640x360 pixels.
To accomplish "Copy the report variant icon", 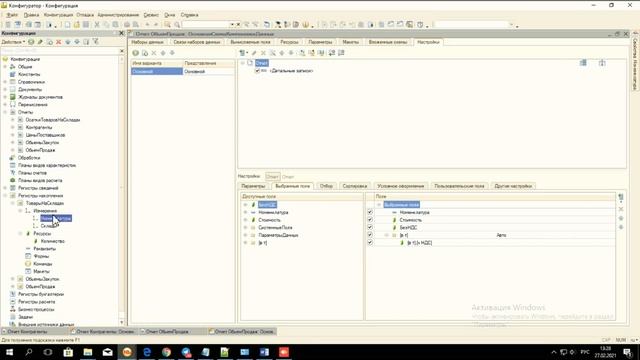I will pyautogui.click(x=145, y=53).
